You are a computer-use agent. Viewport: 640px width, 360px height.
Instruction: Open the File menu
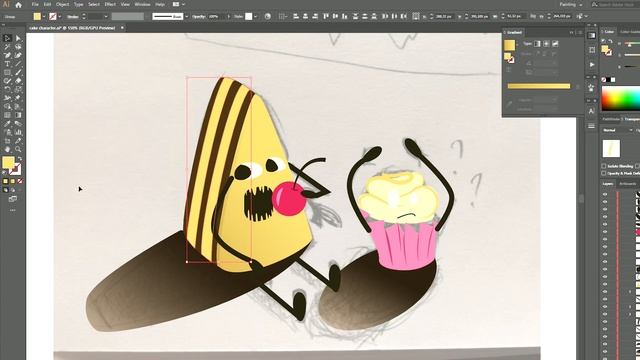coord(35,4)
